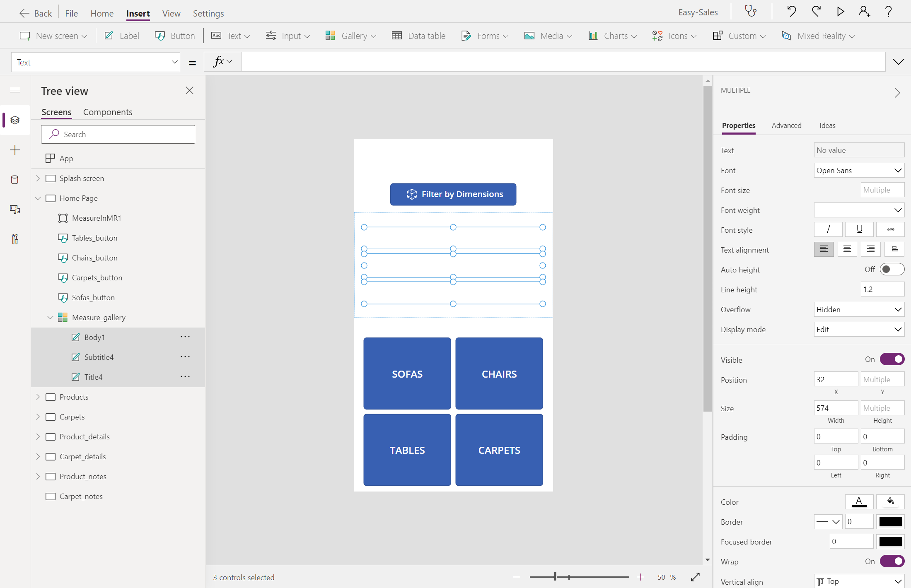Click the App checker stethoscope icon
Viewport: 911px width, 588px height.
click(751, 11)
